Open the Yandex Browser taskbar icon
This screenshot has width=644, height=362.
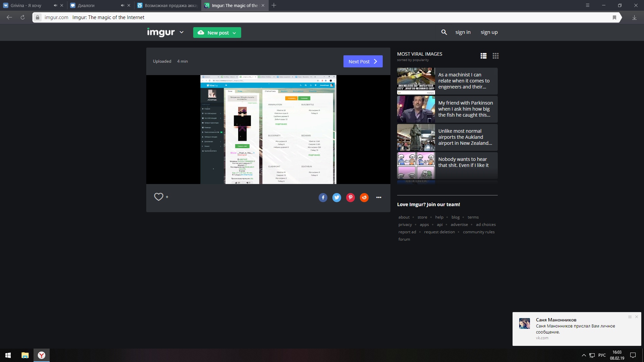pyautogui.click(x=42, y=355)
